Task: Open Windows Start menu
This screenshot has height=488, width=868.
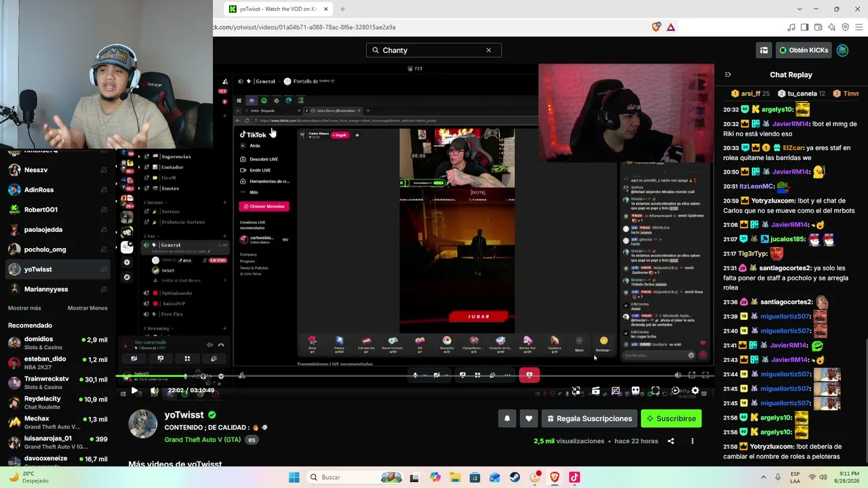Action: (x=294, y=477)
